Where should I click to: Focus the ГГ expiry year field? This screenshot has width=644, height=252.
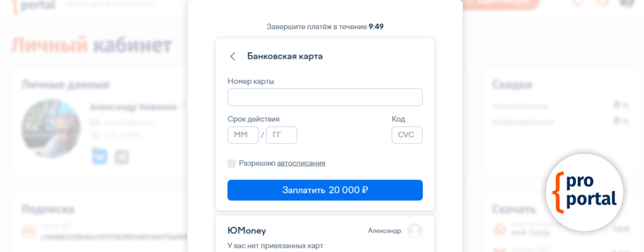281,135
